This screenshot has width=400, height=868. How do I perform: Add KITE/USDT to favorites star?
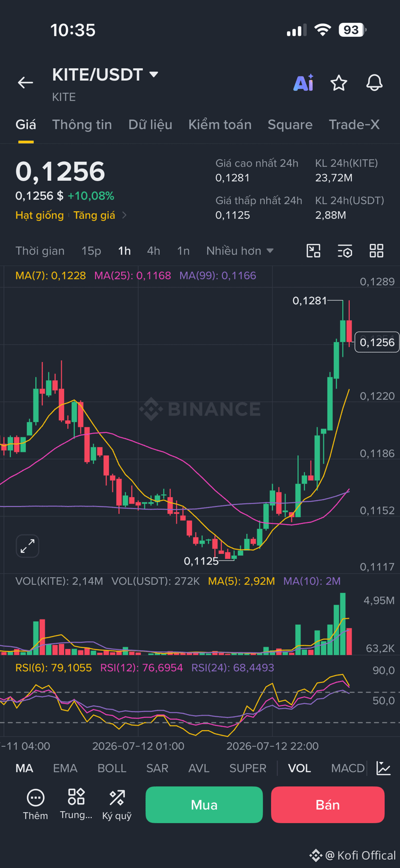coord(339,83)
